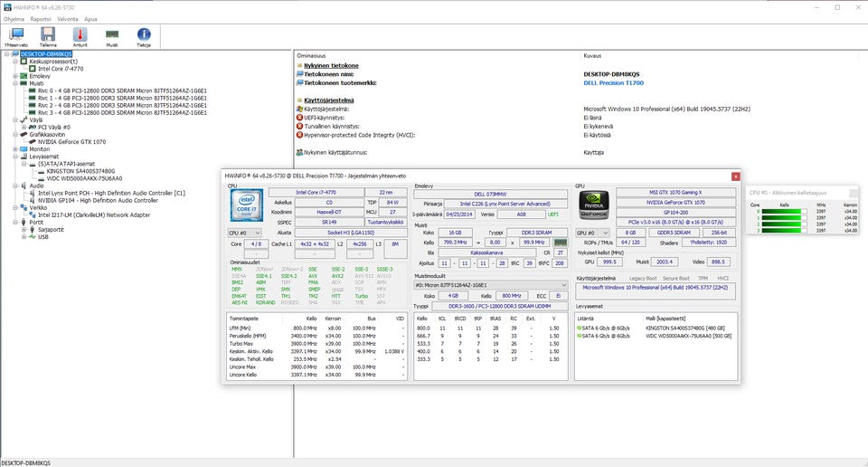Open the Tietoja info icon
The height and width of the screenshot is (467, 868).
coord(143,36)
